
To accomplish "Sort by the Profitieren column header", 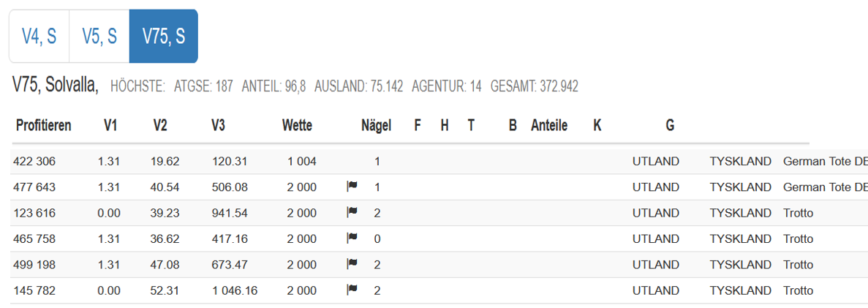I will (44, 126).
